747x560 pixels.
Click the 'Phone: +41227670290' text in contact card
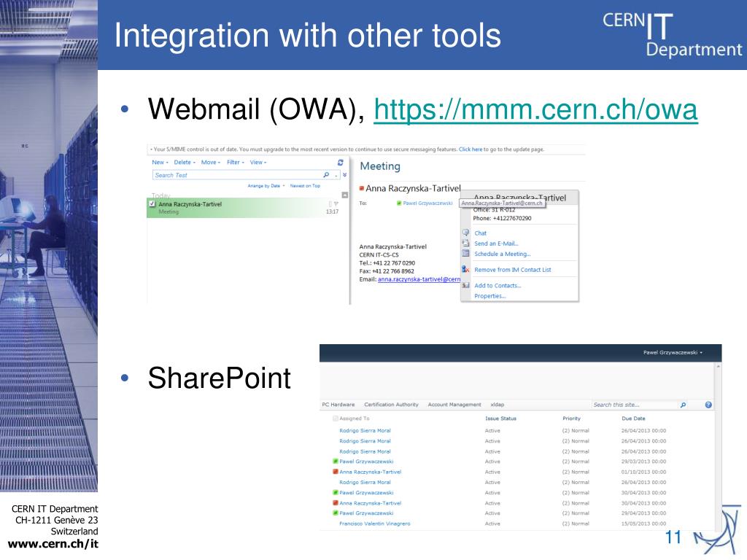pos(502,219)
